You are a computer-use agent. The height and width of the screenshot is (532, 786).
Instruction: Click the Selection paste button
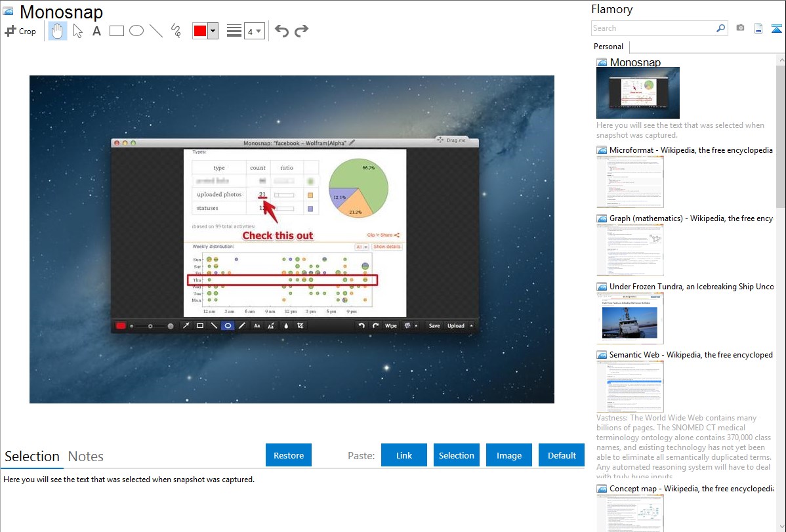click(457, 455)
